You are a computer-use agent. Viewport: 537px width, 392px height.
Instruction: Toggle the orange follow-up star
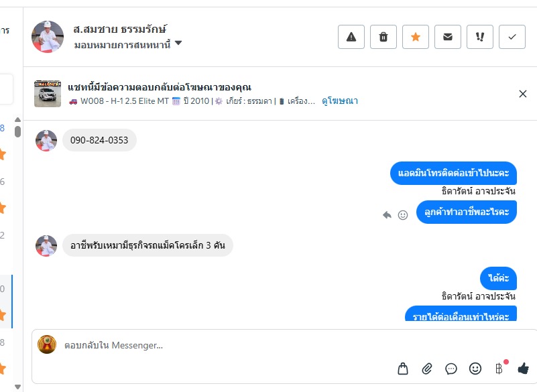click(416, 38)
